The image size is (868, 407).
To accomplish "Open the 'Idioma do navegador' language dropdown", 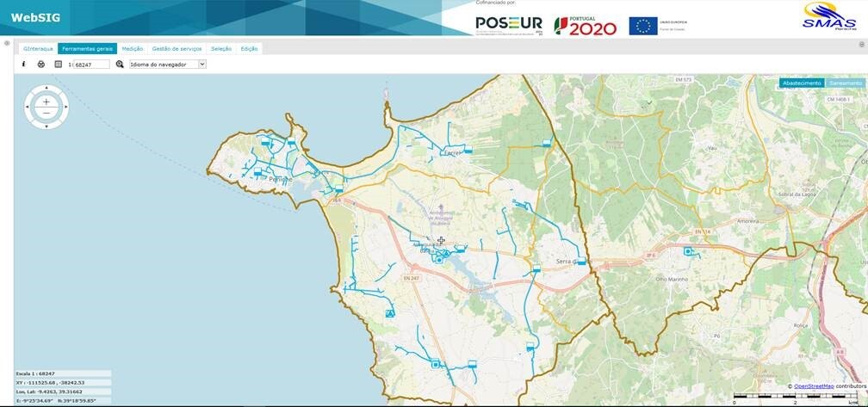I will (168, 65).
